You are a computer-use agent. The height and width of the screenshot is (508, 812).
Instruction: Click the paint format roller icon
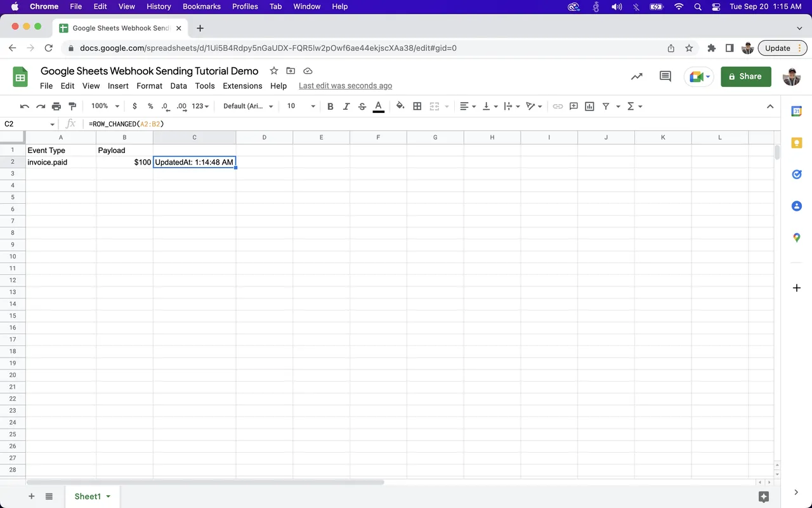pyautogui.click(x=72, y=106)
